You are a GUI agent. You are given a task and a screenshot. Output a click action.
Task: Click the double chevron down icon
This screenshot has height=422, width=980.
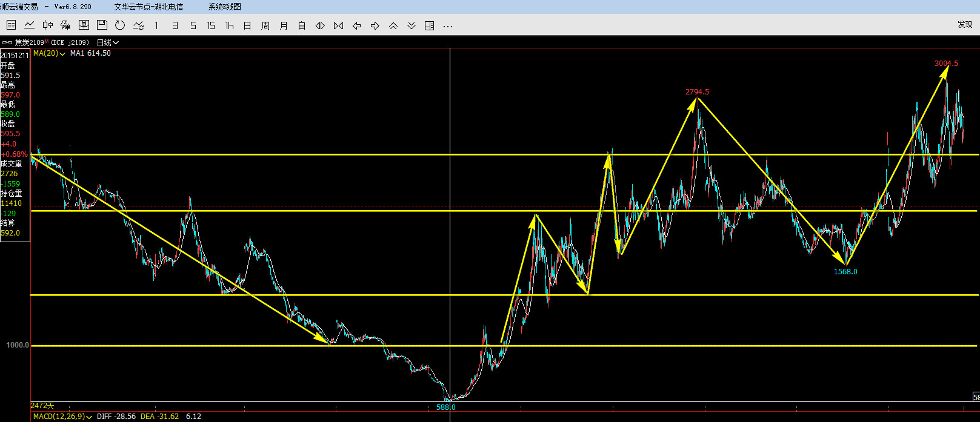(x=411, y=25)
